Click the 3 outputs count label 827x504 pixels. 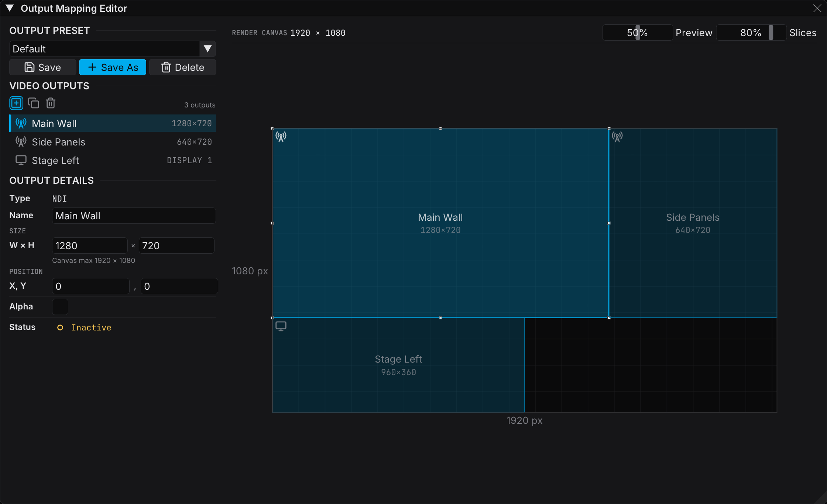(x=200, y=105)
